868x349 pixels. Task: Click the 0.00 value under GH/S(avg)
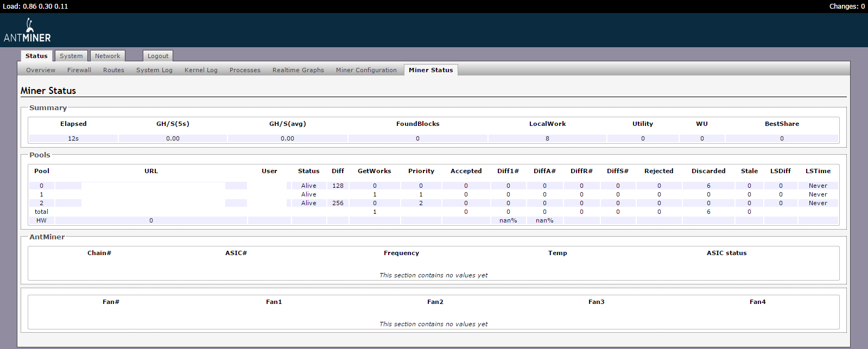[x=288, y=138]
